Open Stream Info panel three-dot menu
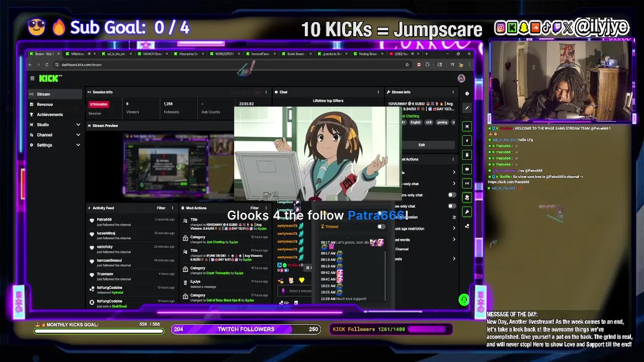Image resolution: width=644 pixels, height=362 pixels. (453, 92)
